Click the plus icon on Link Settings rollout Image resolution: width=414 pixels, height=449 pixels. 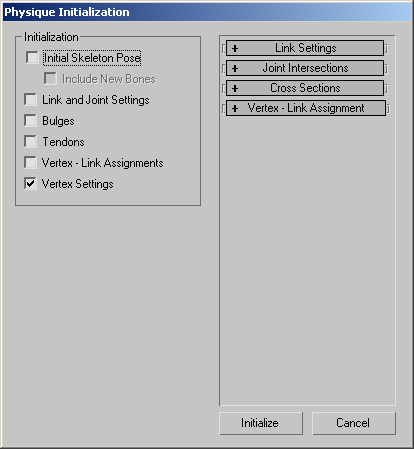[x=235, y=49]
